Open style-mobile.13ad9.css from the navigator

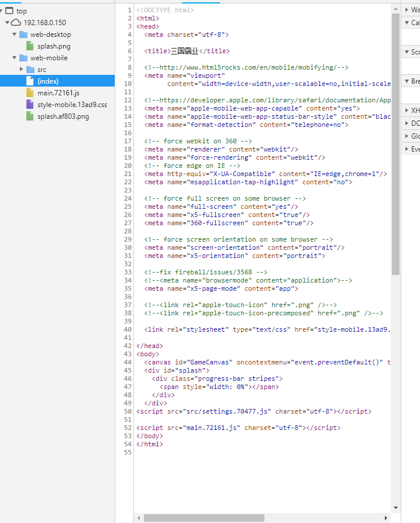pos(72,105)
